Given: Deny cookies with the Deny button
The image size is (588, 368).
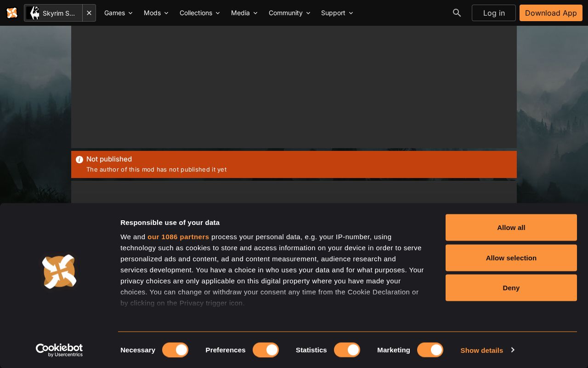Looking at the screenshot, I should pyautogui.click(x=511, y=288).
